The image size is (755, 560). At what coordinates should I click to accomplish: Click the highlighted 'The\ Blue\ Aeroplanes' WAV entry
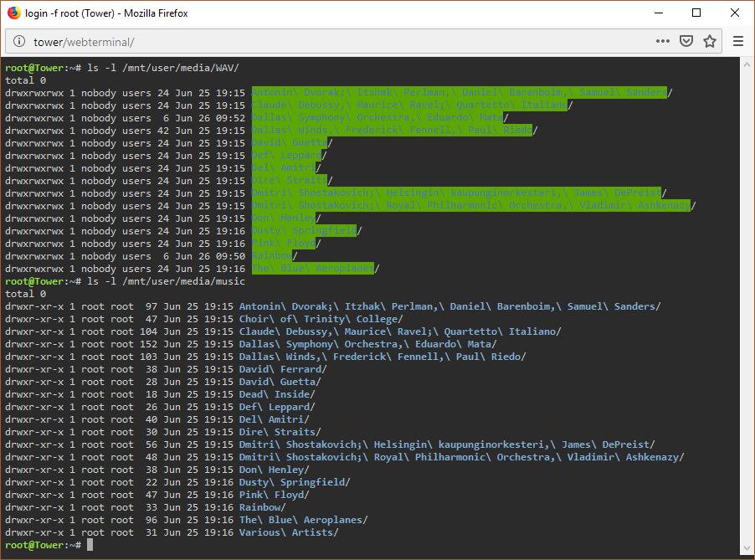pyautogui.click(x=313, y=268)
